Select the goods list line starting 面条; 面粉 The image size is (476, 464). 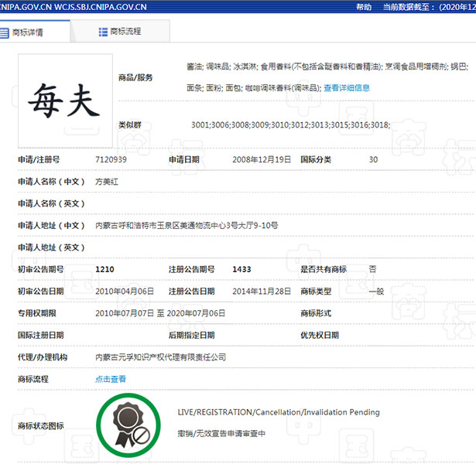coord(254,88)
